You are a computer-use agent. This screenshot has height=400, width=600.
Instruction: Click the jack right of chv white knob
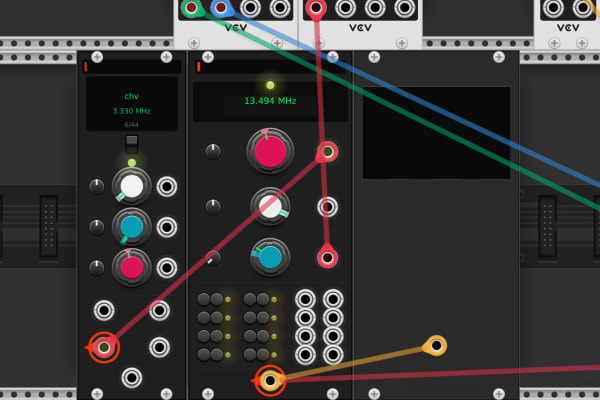tap(166, 187)
